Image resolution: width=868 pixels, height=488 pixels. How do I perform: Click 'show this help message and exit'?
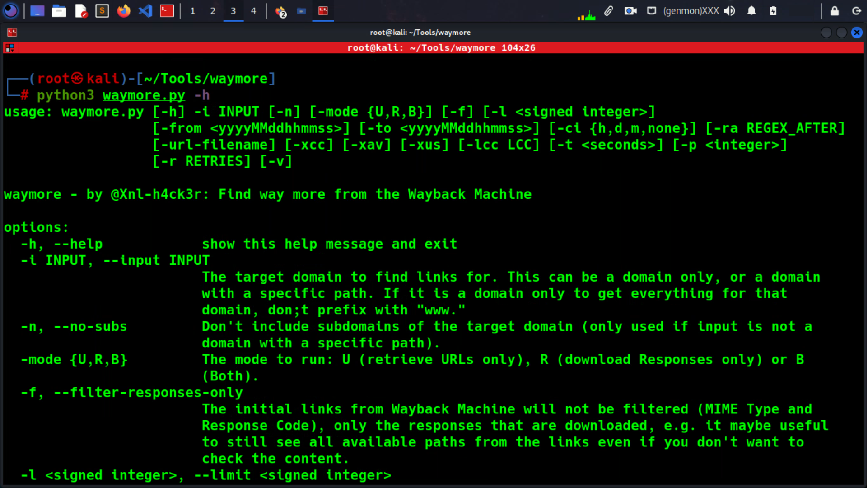[330, 244]
